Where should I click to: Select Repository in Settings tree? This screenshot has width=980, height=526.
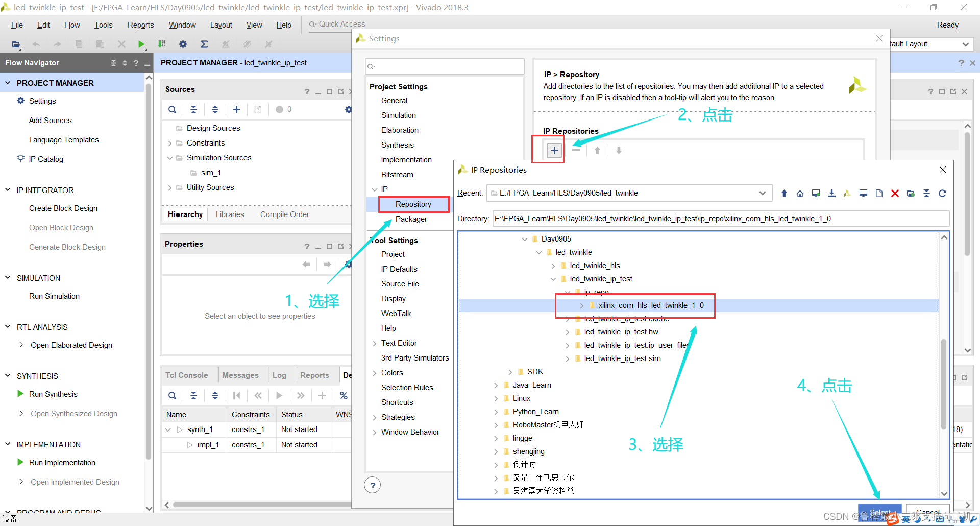[x=413, y=204]
